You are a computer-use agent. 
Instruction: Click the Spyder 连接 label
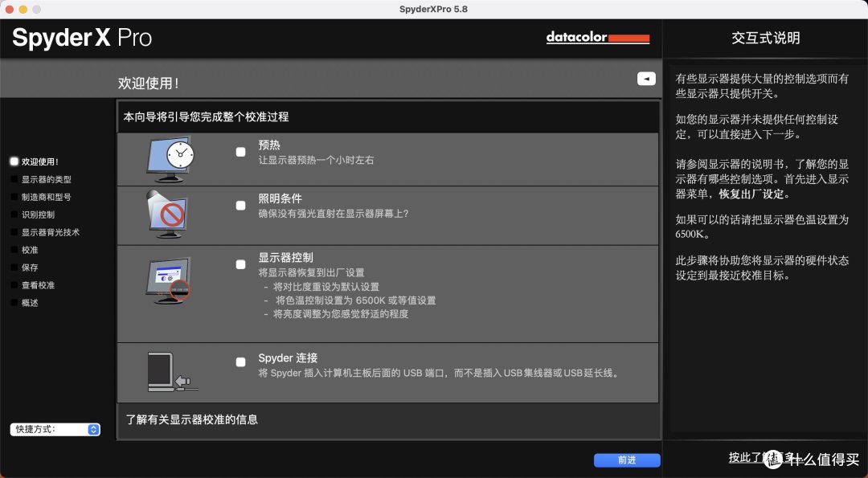pyautogui.click(x=288, y=358)
